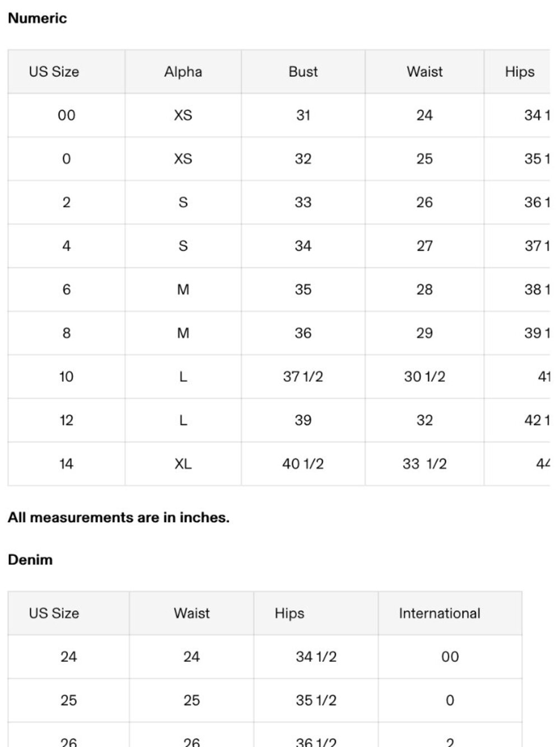This screenshot has height=747, width=560.
Task: Click the Alpha column header
Action: (x=183, y=72)
